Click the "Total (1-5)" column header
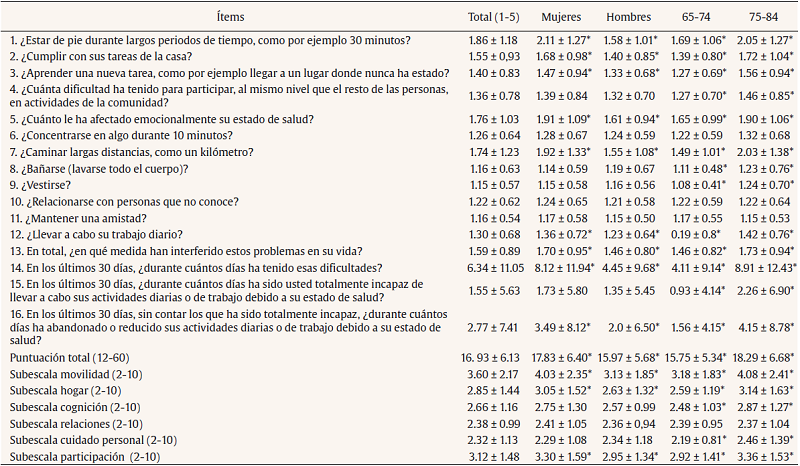800x466 pixels. click(x=493, y=17)
